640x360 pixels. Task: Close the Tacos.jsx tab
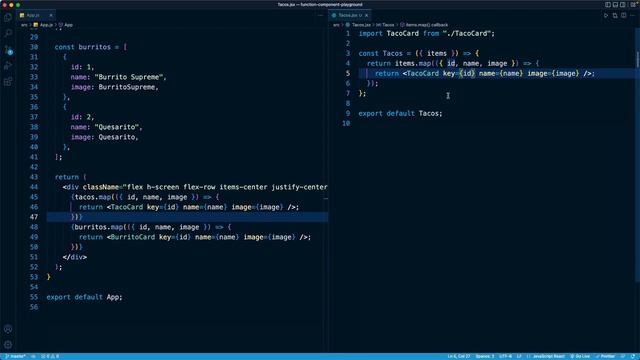tap(367, 16)
